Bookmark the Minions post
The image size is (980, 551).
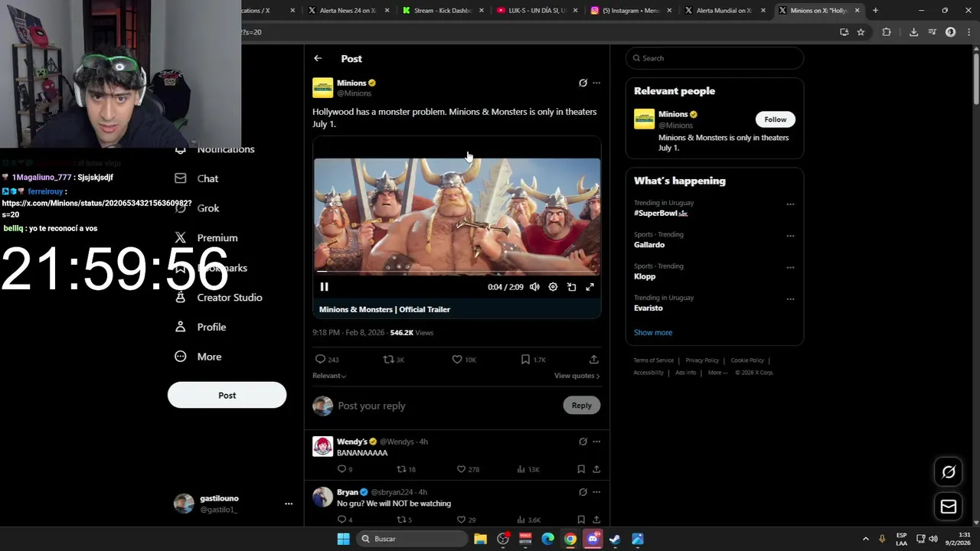pos(533,359)
